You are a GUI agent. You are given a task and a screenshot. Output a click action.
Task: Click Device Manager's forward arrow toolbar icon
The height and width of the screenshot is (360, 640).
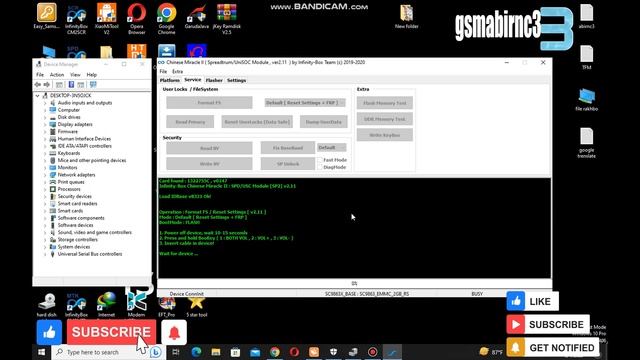pyautogui.click(x=47, y=84)
